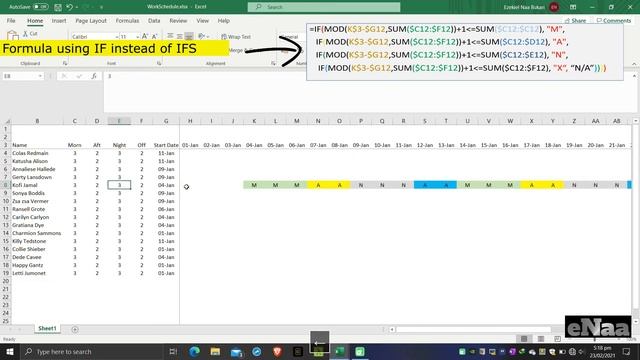
Task: Click Enter checkmark in the formula bar
Action: coord(79,76)
